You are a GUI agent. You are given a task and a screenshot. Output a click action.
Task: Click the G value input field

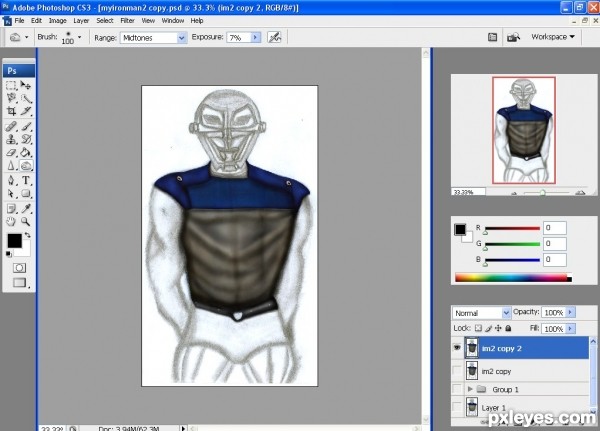click(554, 243)
